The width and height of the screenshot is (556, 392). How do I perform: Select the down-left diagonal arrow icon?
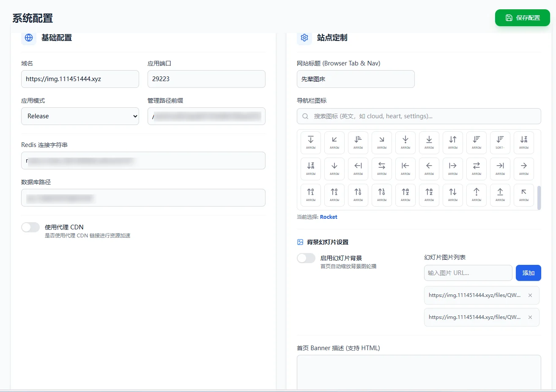334,142
